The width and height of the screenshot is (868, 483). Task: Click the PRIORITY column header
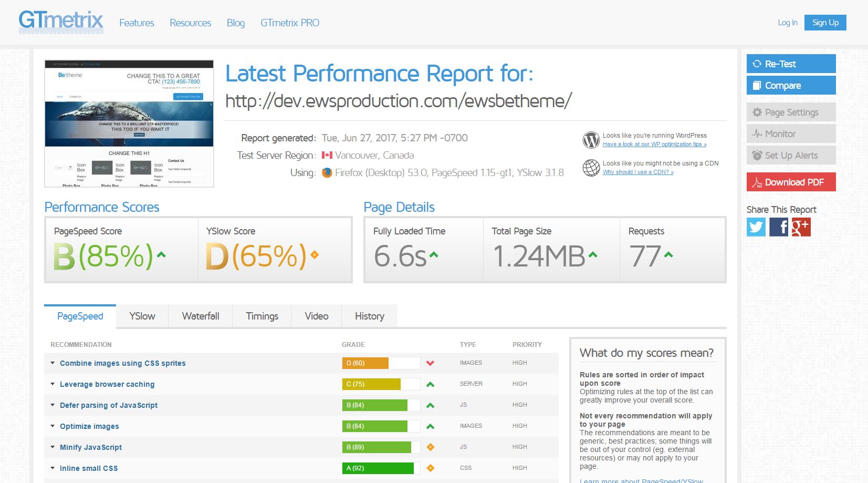[527, 345]
